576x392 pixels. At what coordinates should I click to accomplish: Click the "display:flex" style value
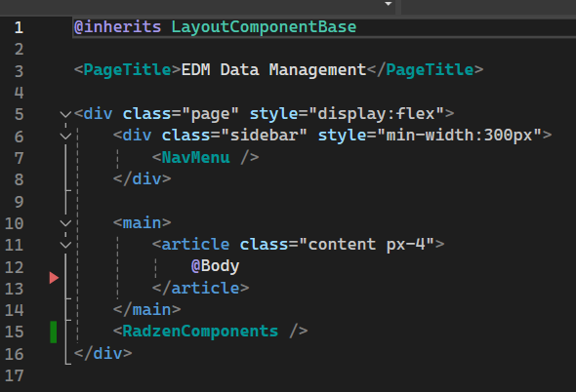(377, 113)
